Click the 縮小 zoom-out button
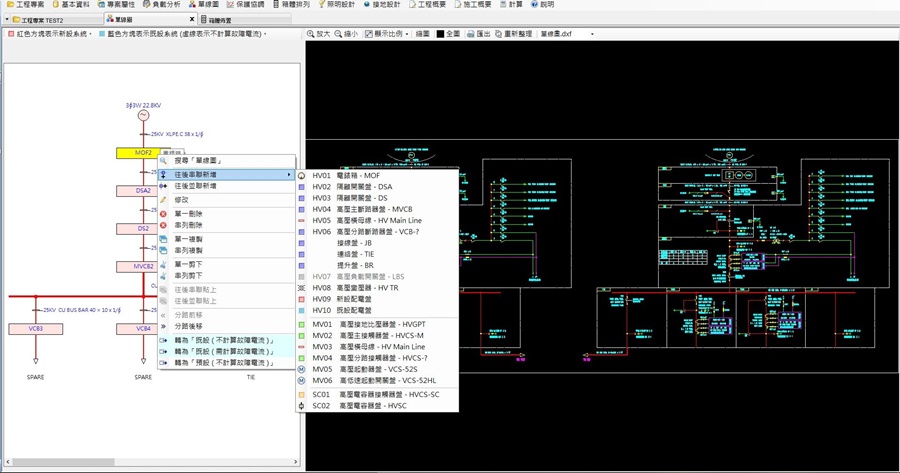The image size is (900, 473). tap(346, 34)
